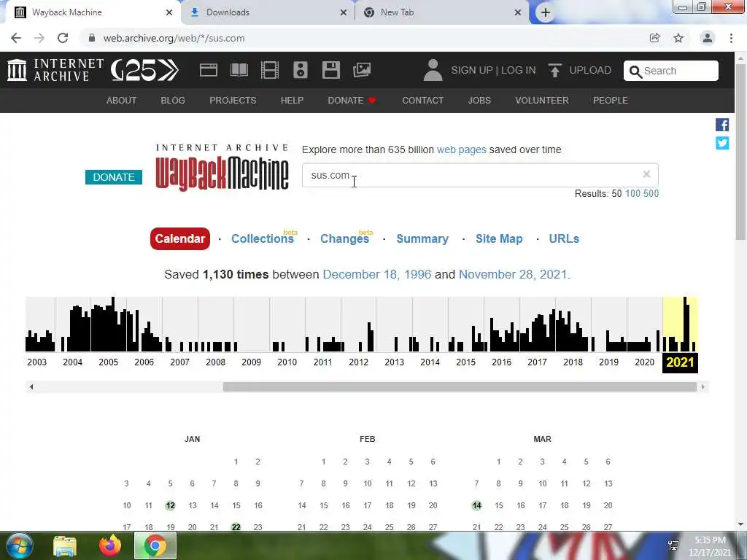
Task: Show 100 results
Action: click(632, 193)
